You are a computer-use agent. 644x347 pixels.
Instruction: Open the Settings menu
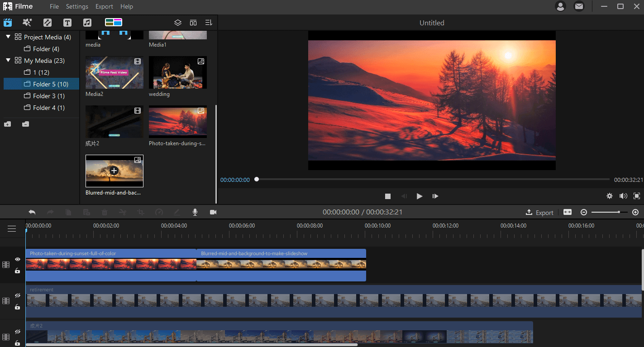coord(77,6)
